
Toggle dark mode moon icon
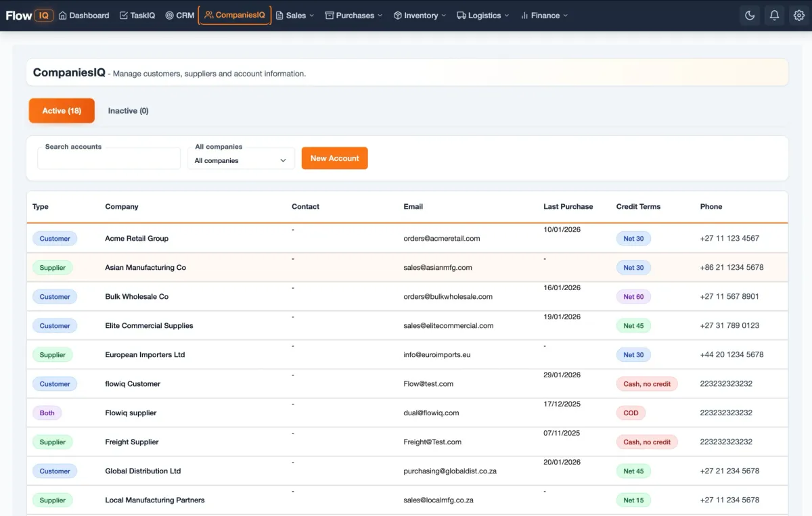click(750, 16)
